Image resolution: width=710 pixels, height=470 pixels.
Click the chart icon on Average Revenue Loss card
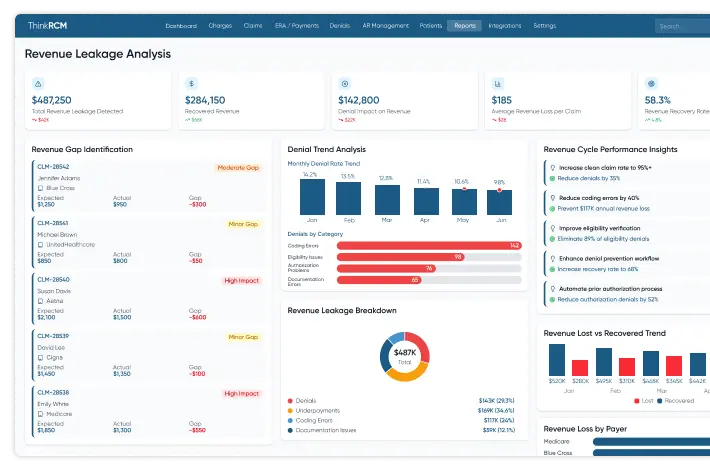click(x=498, y=84)
